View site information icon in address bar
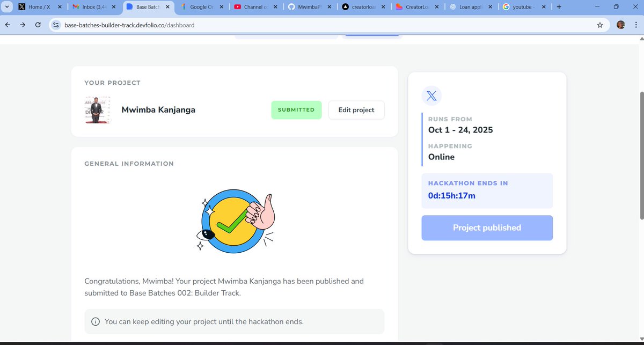The image size is (644, 345). 56,25
